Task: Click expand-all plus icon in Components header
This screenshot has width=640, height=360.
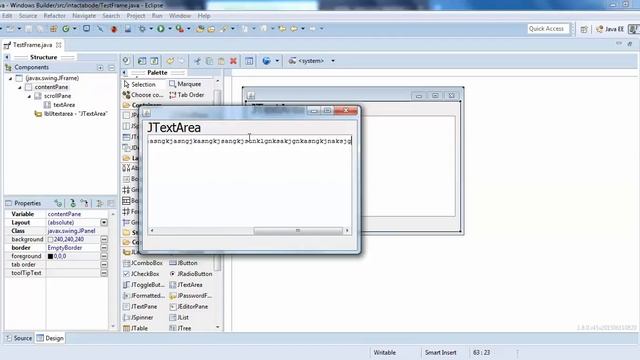Action: (x=100, y=68)
